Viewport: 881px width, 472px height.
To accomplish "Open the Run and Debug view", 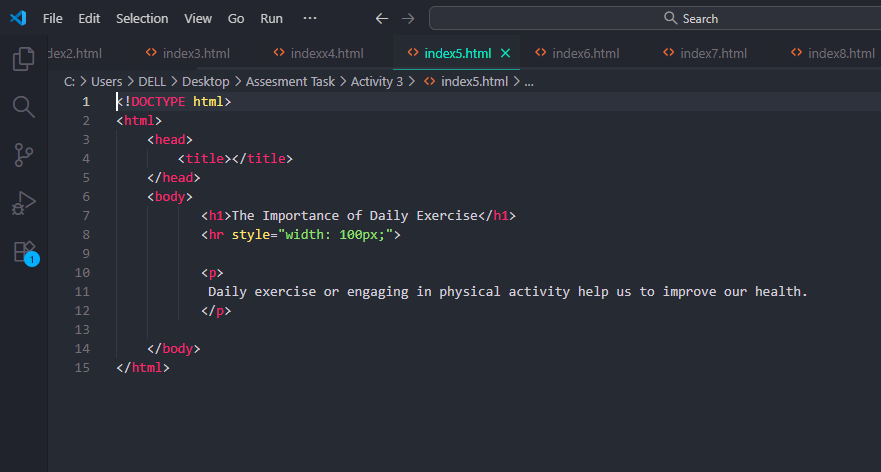I will point(23,203).
